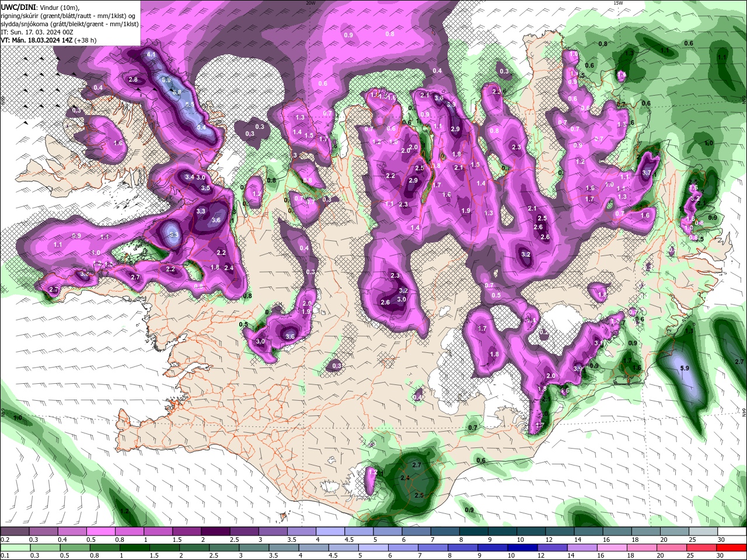Click the 15W longitude label

(x=618, y=3)
